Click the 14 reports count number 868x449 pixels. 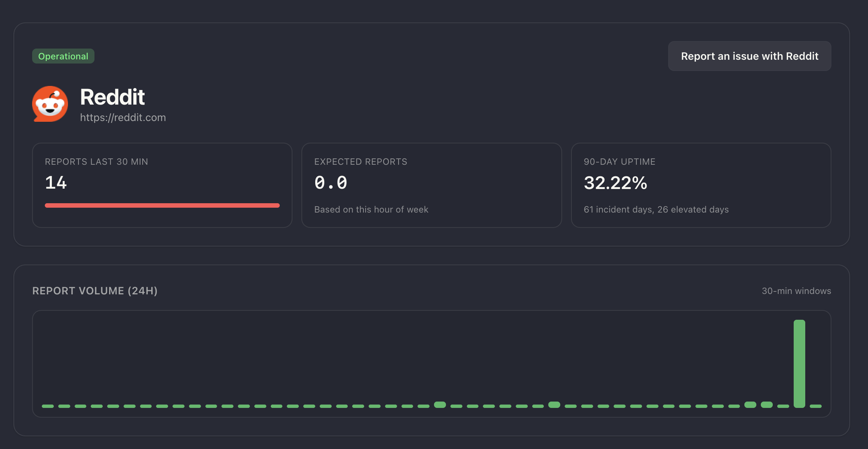coord(56,183)
